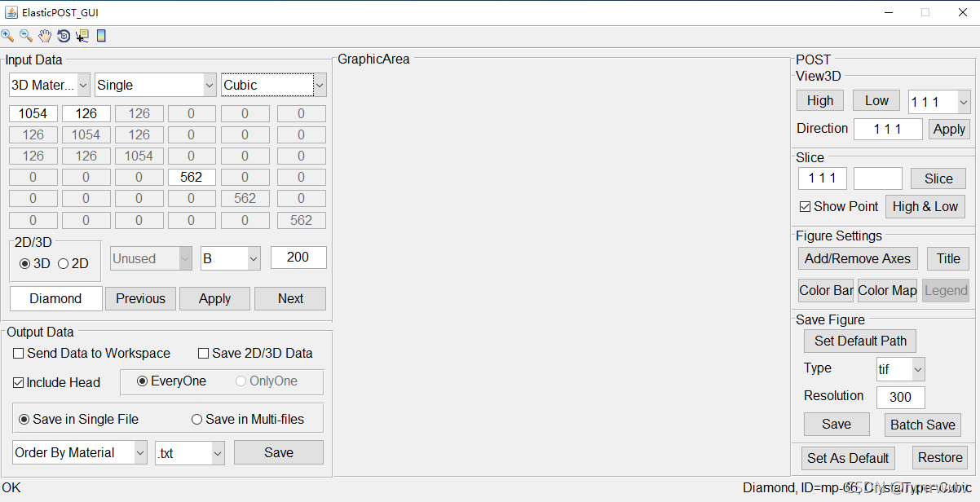This screenshot has height=502, width=980.
Task: Open the B property dropdown
Action: (x=231, y=258)
